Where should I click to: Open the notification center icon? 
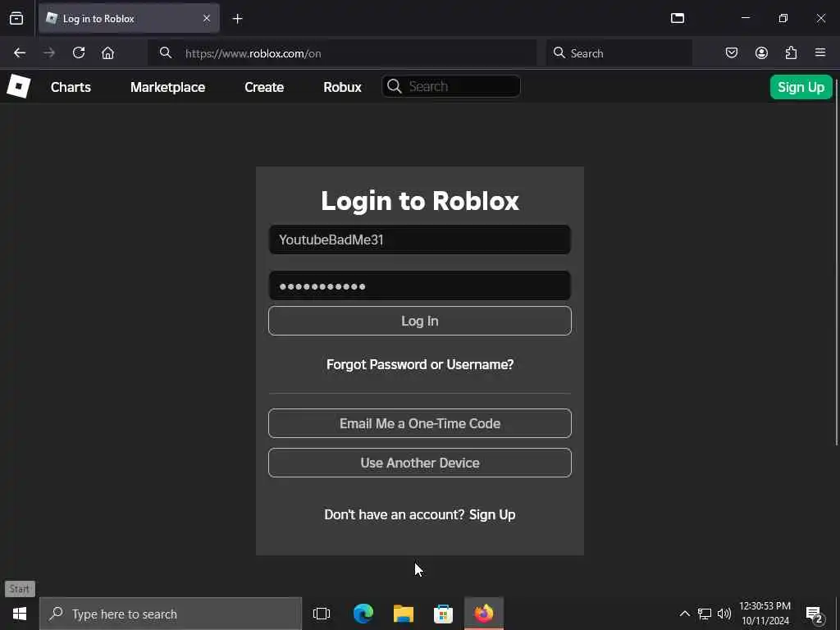pyautogui.click(x=814, y=614)
